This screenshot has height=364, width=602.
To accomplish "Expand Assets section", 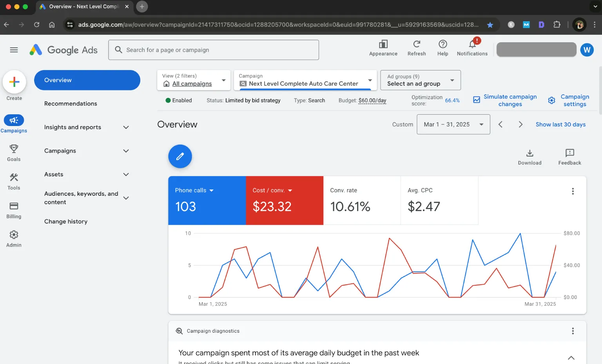I will pos(126,174).
